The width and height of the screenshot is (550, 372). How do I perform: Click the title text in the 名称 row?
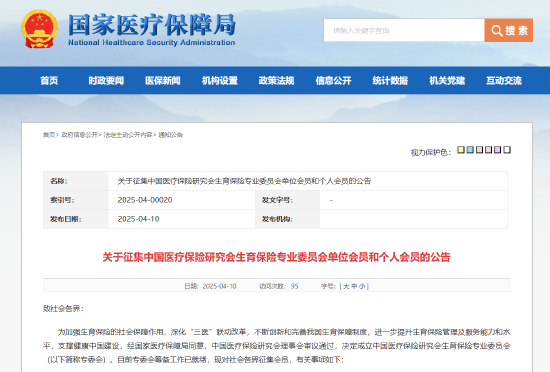(244, 181)
